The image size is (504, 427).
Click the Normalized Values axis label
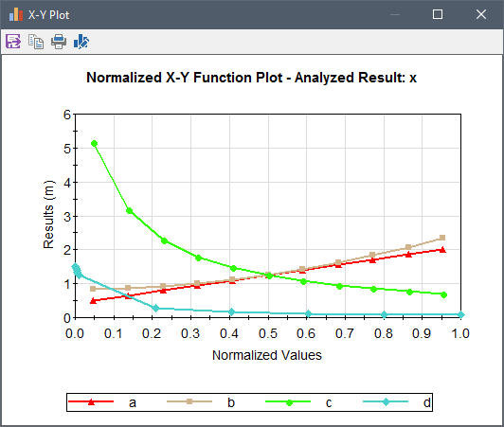point(267,355)
